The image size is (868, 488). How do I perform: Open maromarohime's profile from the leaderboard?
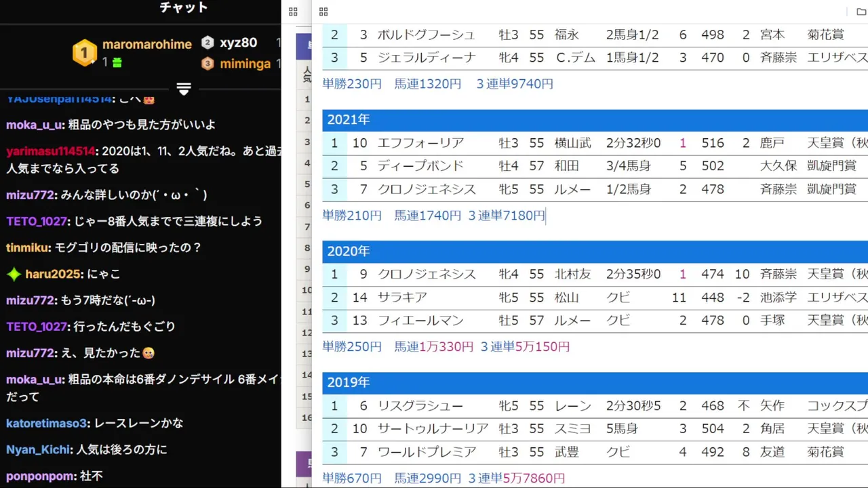[147, 44]
